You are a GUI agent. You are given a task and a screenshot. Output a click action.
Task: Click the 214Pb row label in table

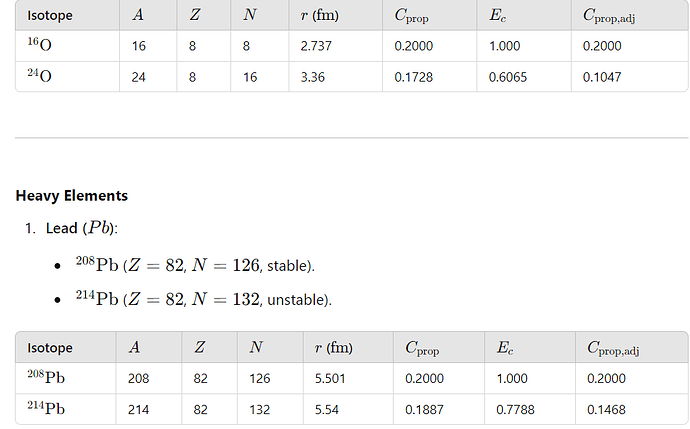46,408
